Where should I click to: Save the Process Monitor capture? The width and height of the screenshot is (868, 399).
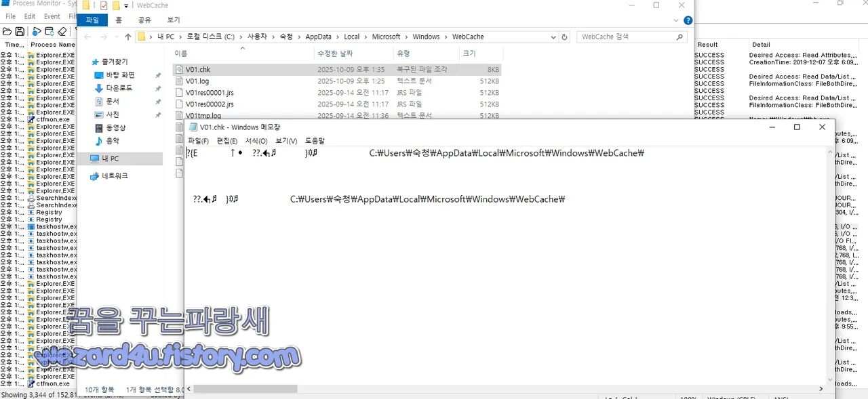20,30
